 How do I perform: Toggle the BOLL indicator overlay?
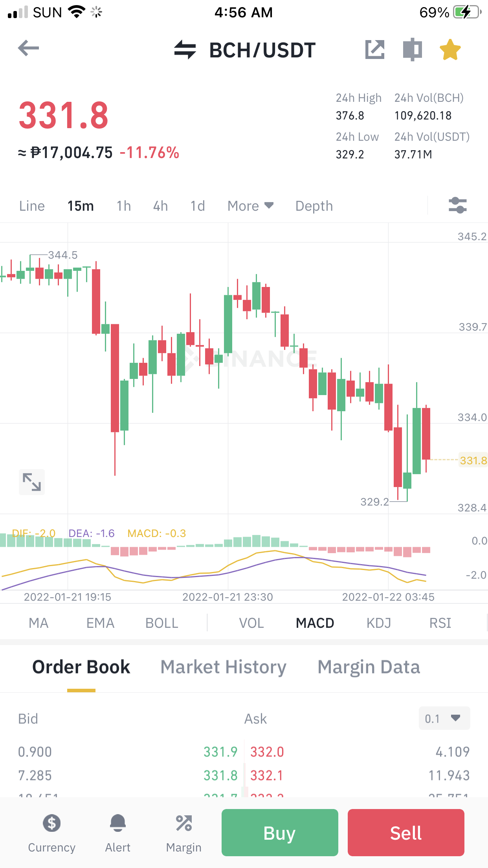point(161,623)
